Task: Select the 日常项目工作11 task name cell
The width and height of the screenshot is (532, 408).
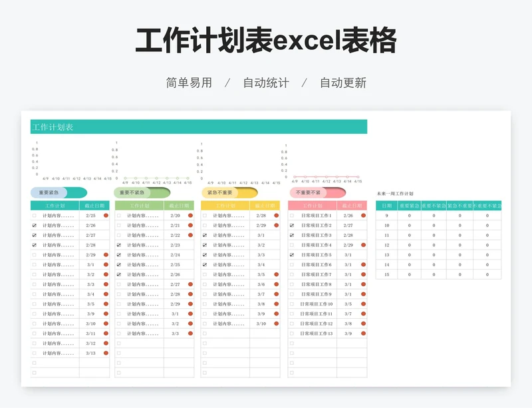Action: tap(317, 314)
